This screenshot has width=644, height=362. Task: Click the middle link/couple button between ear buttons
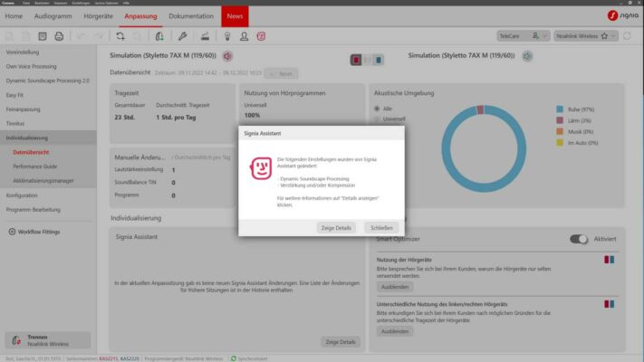click(367, 60)
